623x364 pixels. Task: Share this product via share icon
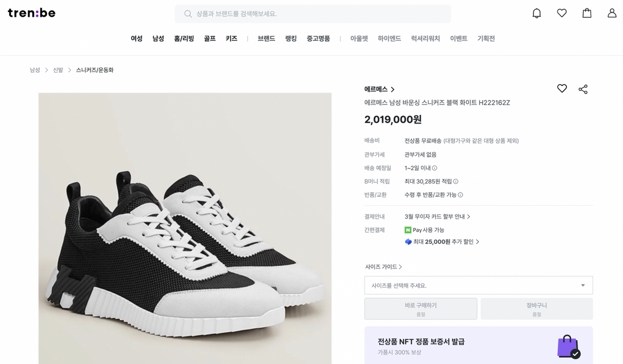583,89
